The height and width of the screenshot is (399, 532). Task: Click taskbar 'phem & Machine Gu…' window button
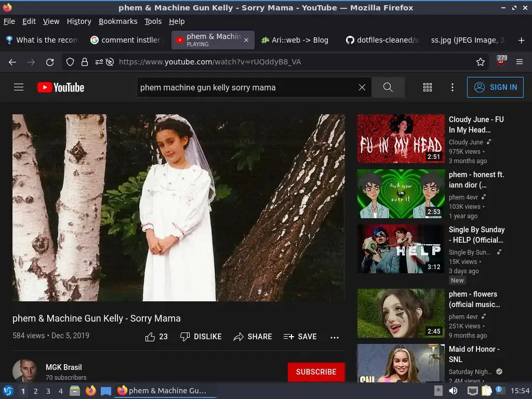coord(165,391)
